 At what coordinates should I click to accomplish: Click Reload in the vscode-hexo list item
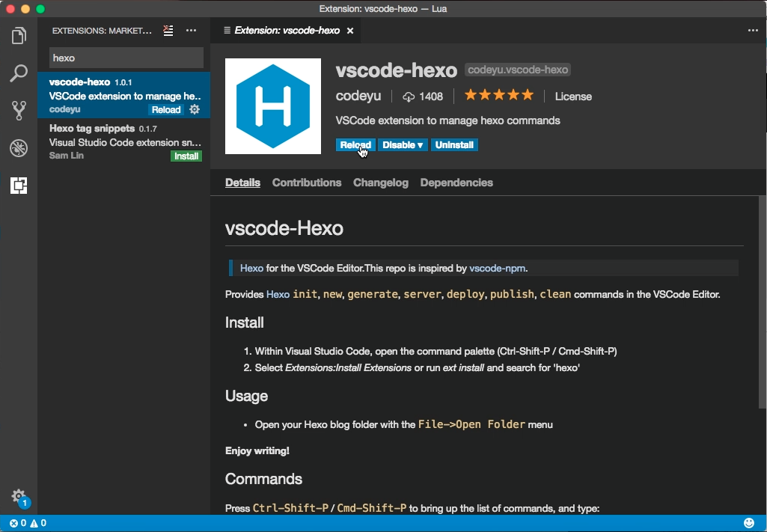pyautogui.click(x=166, y=109)
